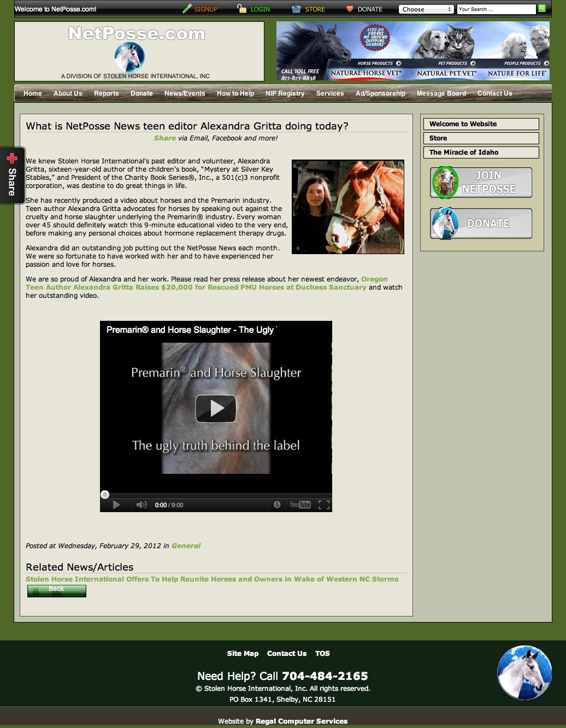Open the NIP Registry menu
The width and height of the screenshot is (566, 728).
pos(285,93)
